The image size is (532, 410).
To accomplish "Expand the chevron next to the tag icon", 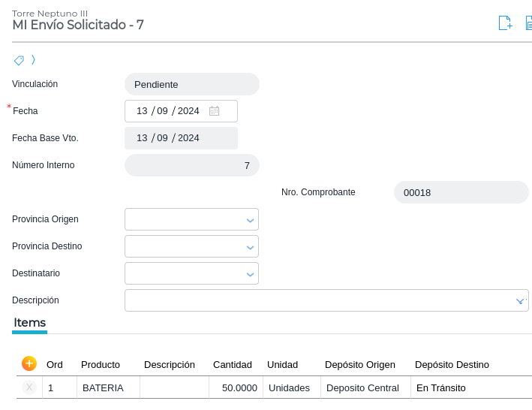I will coord(33,60).
